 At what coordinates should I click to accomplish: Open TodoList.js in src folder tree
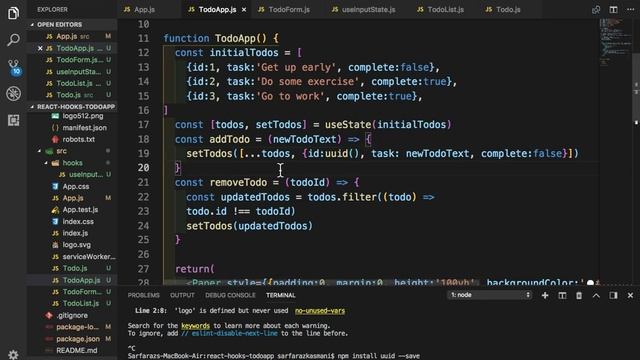[73, 303]
